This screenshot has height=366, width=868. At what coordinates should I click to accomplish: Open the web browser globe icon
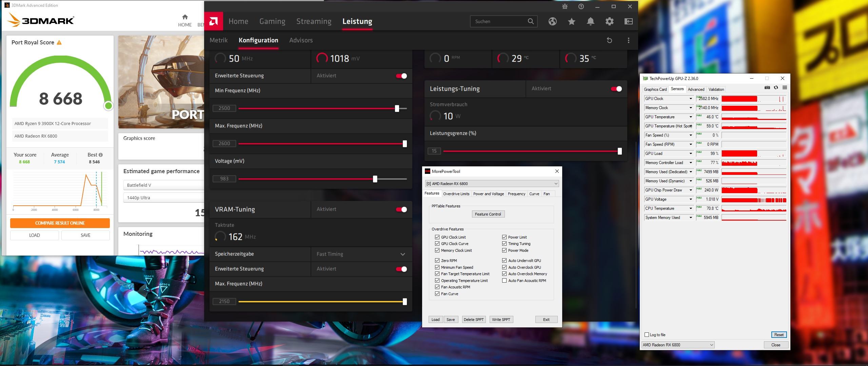click(552, 21)
